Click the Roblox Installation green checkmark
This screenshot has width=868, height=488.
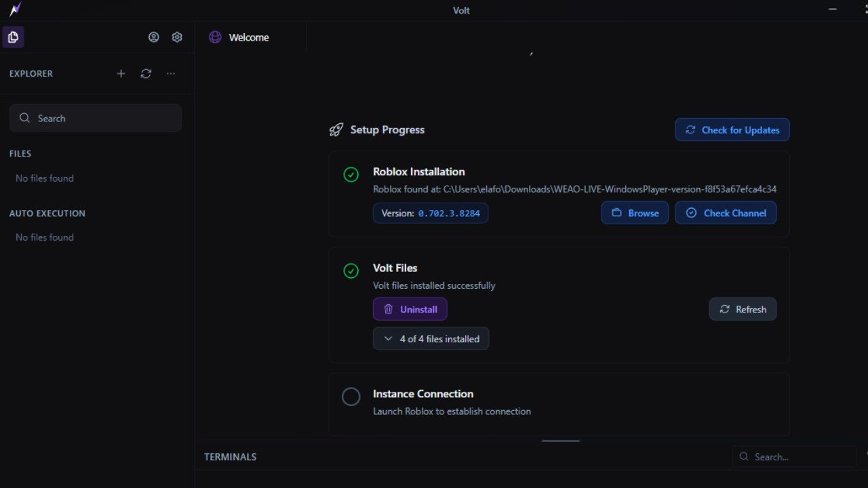click(x=351, y=175)
